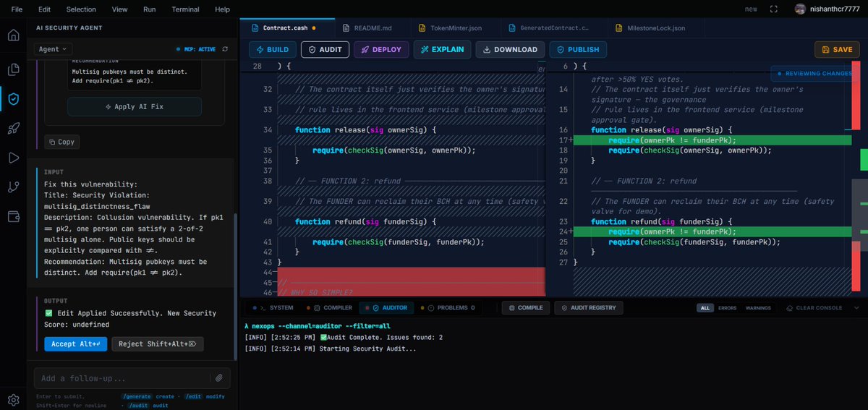Image resolution: width=868 pixels, height=410 pixels.
Task: Click the SAVE button
Action: click(837, 49)
